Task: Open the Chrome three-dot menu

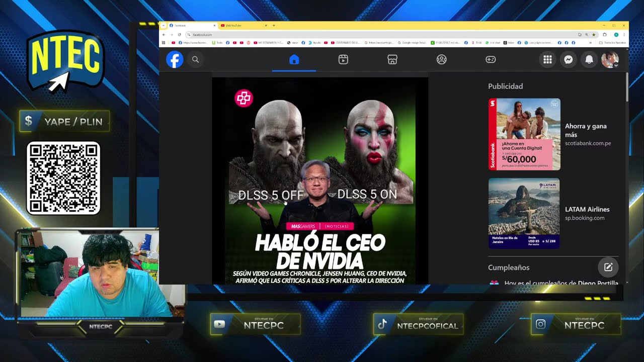Action: click(624, 35)
